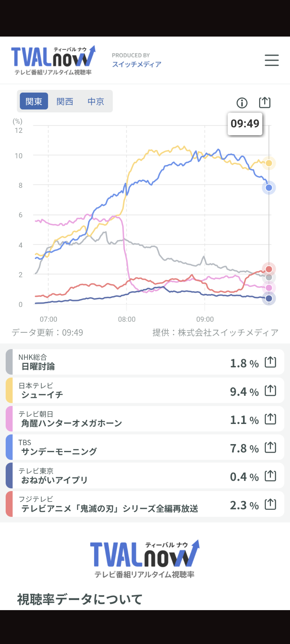The image size is (290, 644).
Task: Click the yellow 日本テレビ color bar
Action: coord(9,390)
